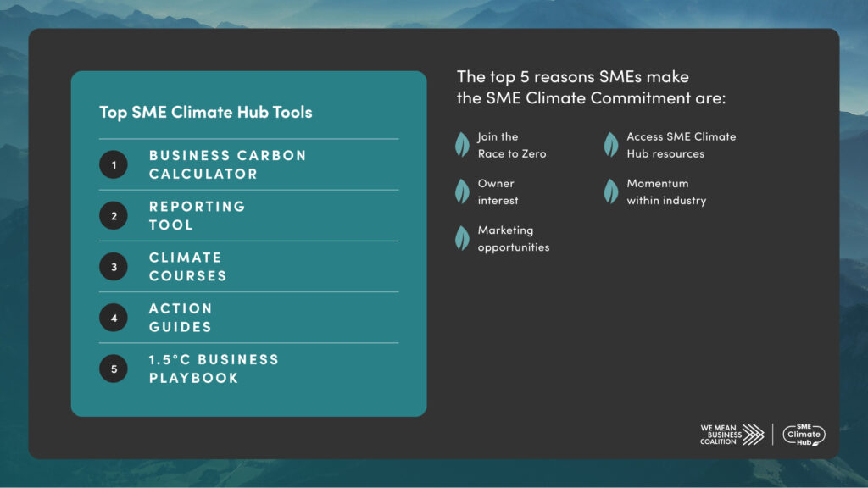Click the leaf icon next to Owner interest
The image size is (868, 488).
(462, 191)
